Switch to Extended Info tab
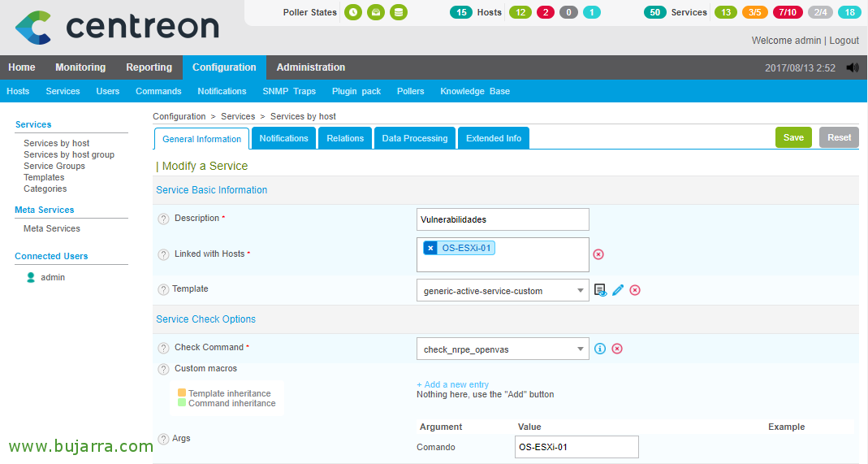868x464 pixels. pyautogui.click(x=493, y=138)
